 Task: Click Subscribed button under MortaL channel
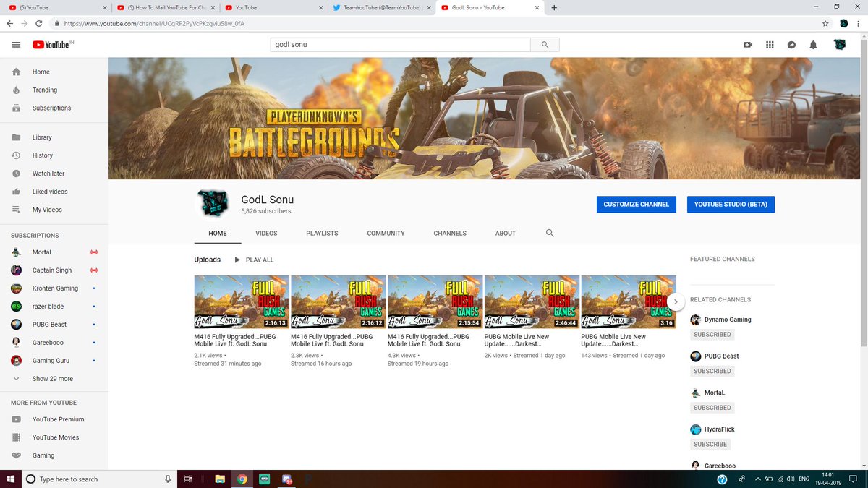(712, 408)
